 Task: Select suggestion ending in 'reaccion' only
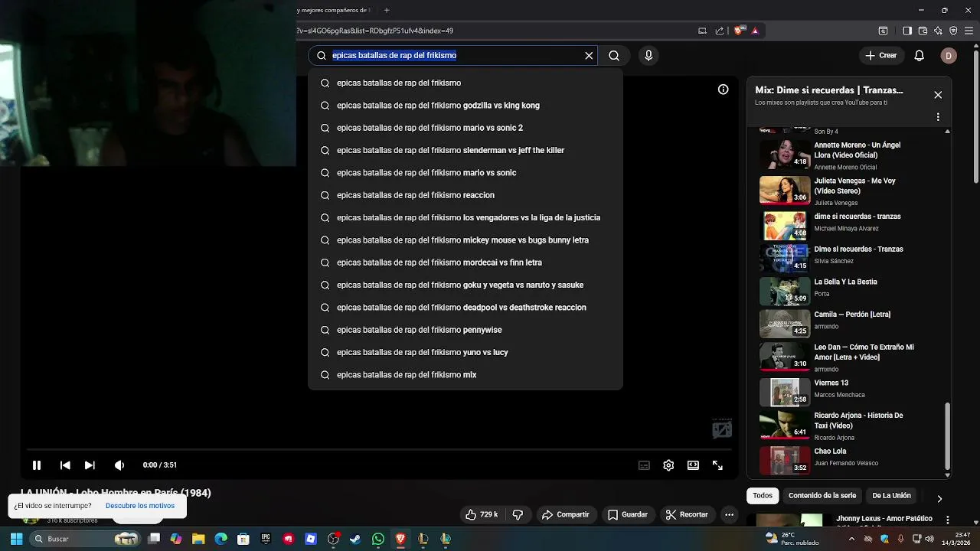click(x=465, y=195)
